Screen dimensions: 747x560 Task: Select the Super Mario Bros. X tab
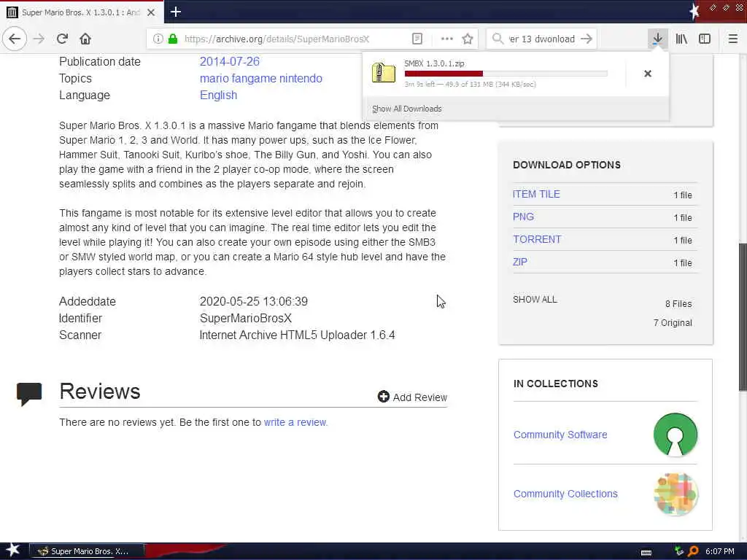pos(81,12)
